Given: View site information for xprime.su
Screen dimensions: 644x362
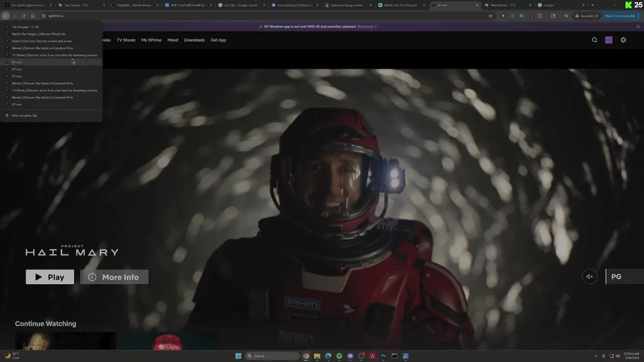Looking at the screenshot, I should pos(43,16).
